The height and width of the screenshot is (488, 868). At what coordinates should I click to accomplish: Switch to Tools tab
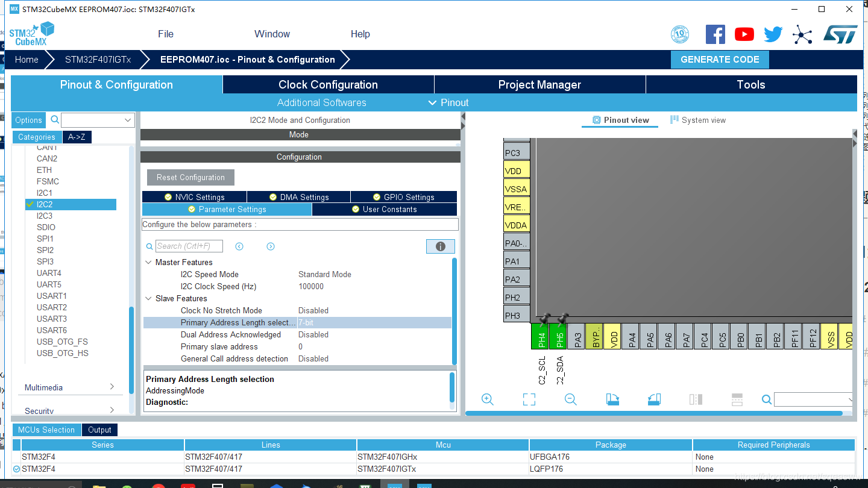click(x=751, y=85)
